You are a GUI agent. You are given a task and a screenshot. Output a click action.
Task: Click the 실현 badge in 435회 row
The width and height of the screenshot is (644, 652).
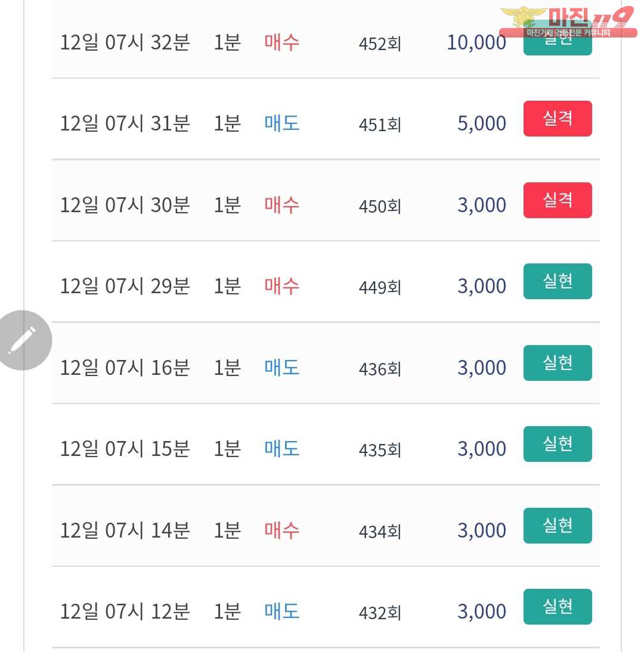558,444
